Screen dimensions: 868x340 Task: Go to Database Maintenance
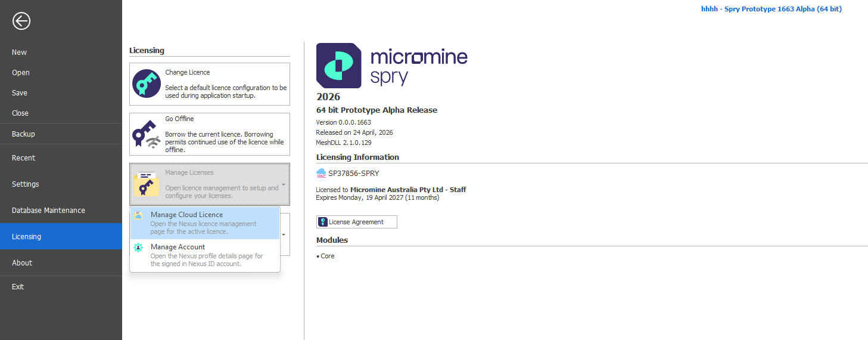(x=61, y=211)
